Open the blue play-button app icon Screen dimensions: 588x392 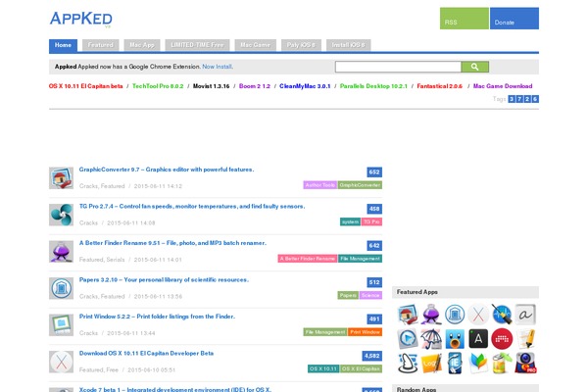(408, 339)
